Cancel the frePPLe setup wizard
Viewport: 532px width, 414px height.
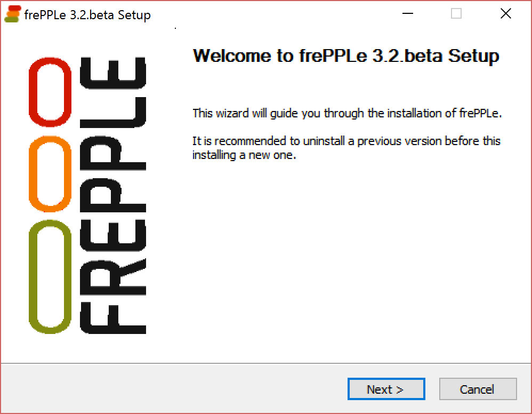pyautogui.click(x=478, y=389)
